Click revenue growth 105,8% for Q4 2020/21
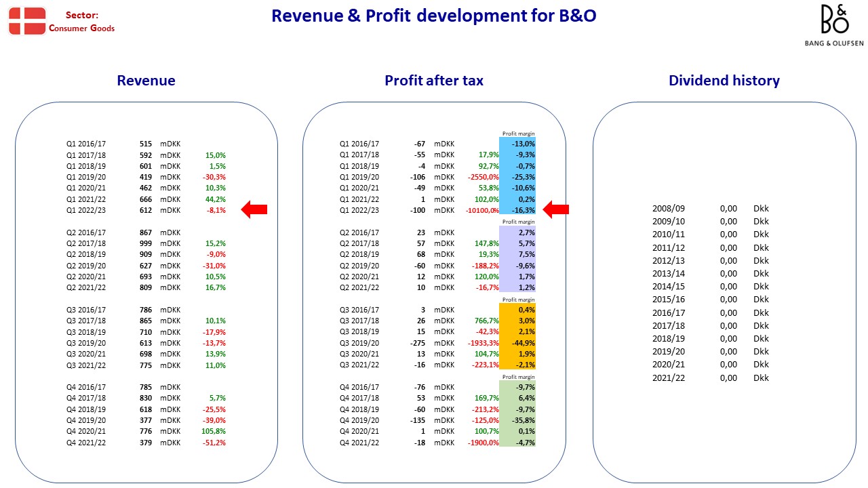The image size is (868, 488). pos(215,431)
